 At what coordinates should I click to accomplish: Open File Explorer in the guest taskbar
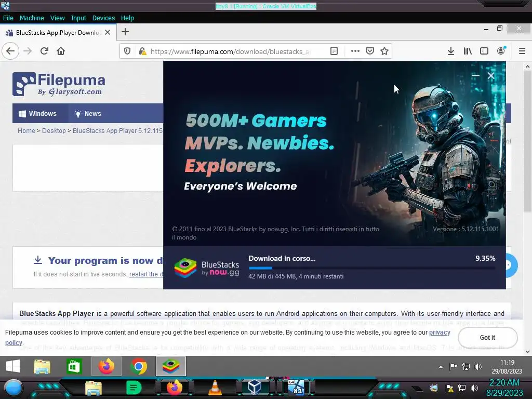[42, 366]
